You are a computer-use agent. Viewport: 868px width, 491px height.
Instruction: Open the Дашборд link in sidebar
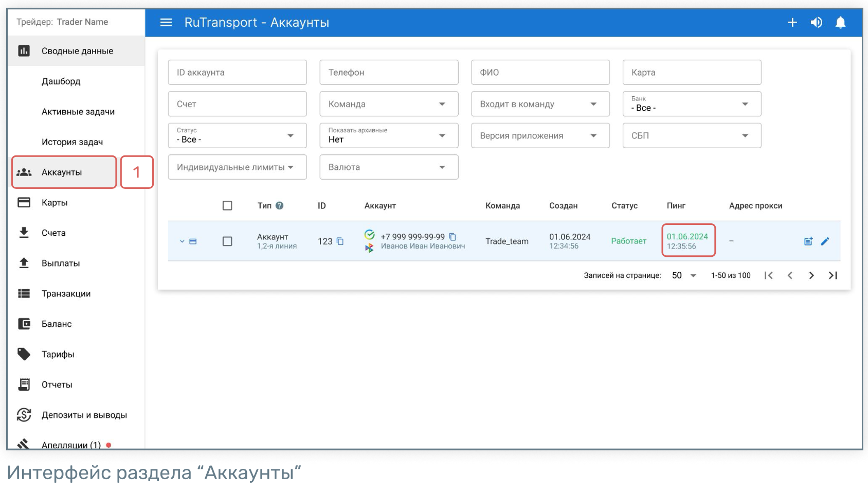pos(61,81)
